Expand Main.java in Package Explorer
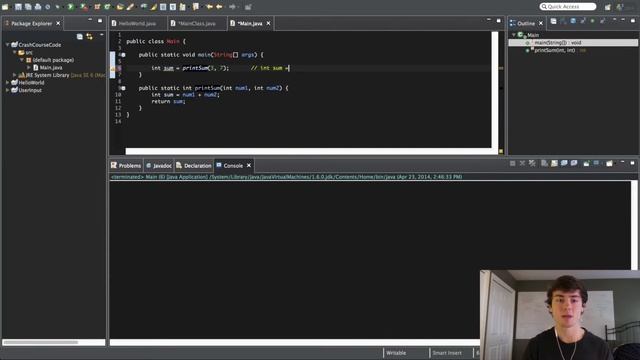The height and width of the screenshot is (360, 640). click(29, 67)
